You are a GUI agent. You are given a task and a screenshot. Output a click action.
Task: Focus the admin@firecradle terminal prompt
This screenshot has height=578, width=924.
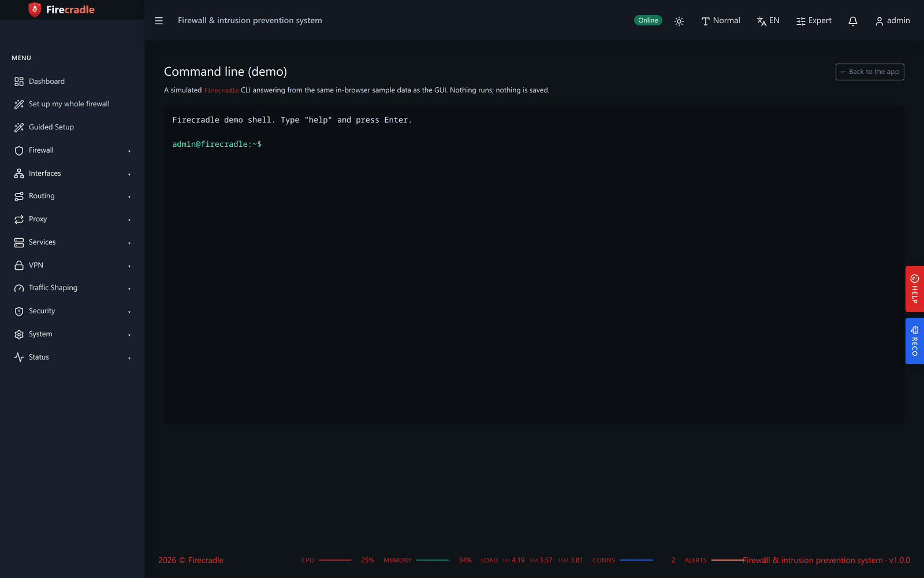tap(217, 144)
